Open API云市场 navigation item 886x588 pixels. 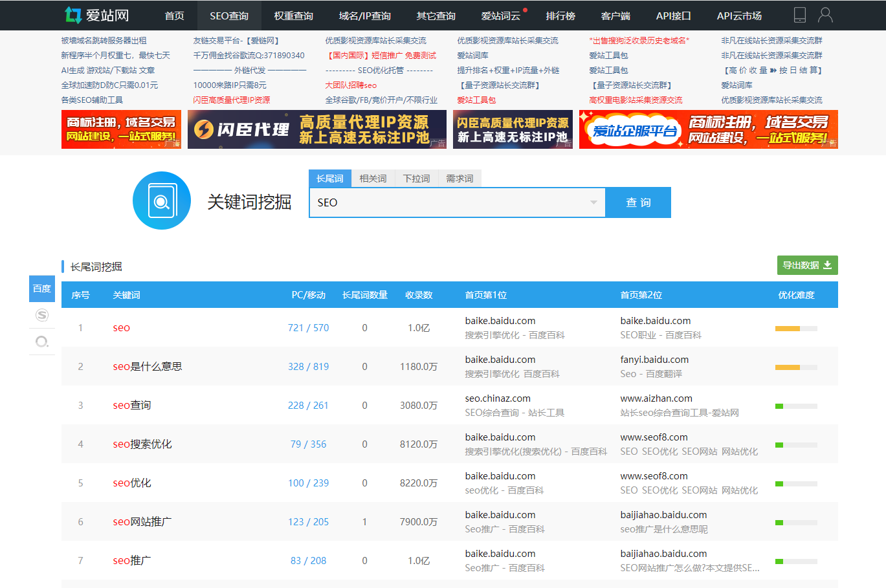(x=739, y=16)
